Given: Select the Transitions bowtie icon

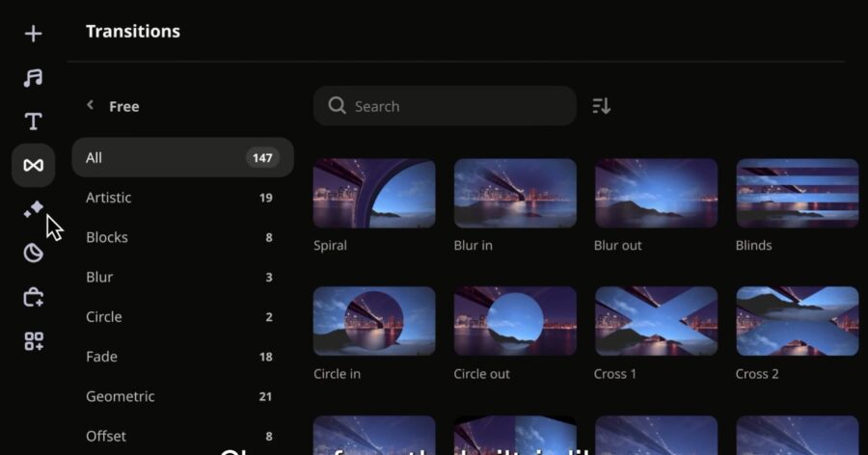Looking at the screenshot, I should [33, 165].
